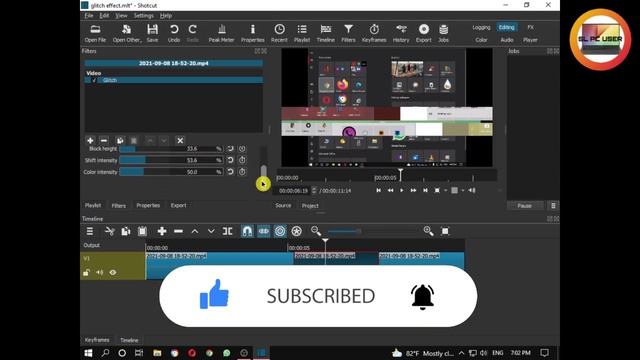Hide track V1 with the eye icon
The width and height of the screenshot is (640, 360).
pos(113,272)
